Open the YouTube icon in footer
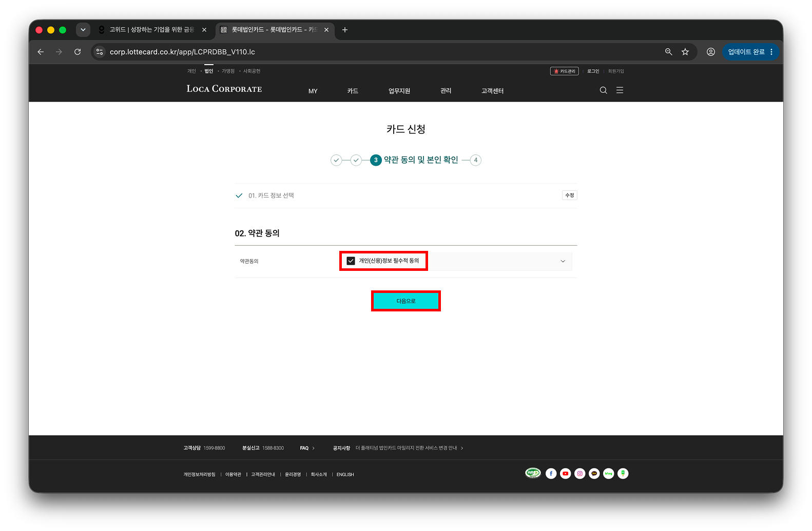812x531 pixels. tap(565, 474)
